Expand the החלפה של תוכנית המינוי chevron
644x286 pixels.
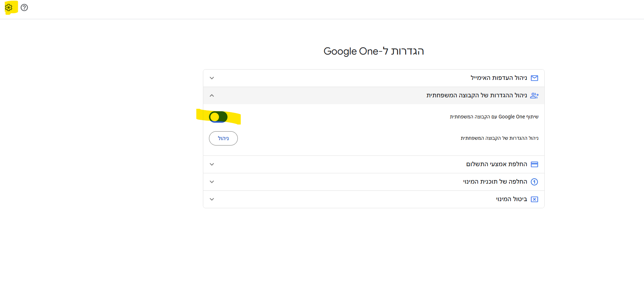212,182
